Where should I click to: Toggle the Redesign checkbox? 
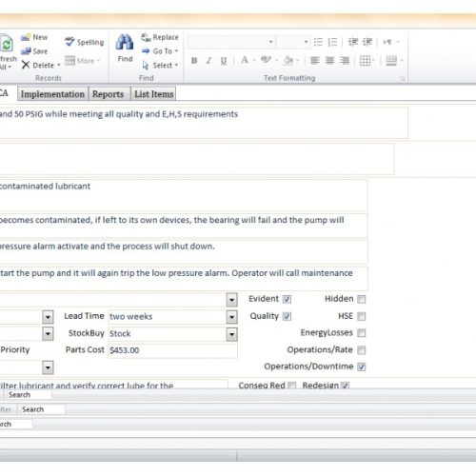[x=345, y=386]
